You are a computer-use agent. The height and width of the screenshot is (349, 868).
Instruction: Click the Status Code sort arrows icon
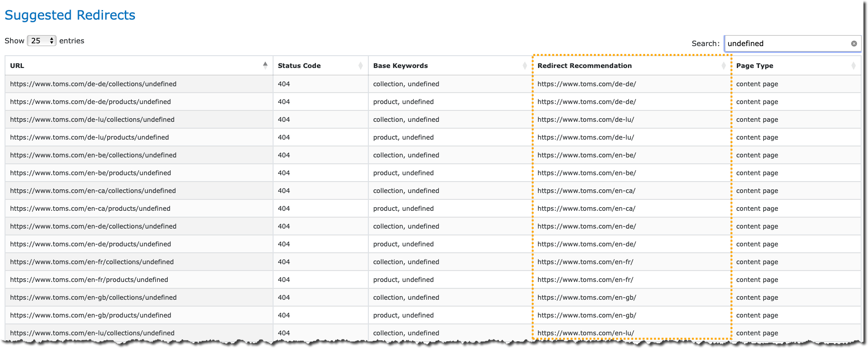360,66
